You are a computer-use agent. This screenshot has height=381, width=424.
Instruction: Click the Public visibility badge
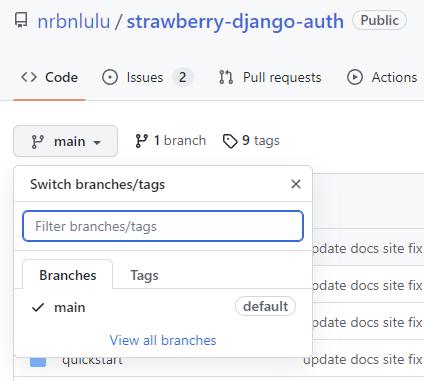coord(379,20)
